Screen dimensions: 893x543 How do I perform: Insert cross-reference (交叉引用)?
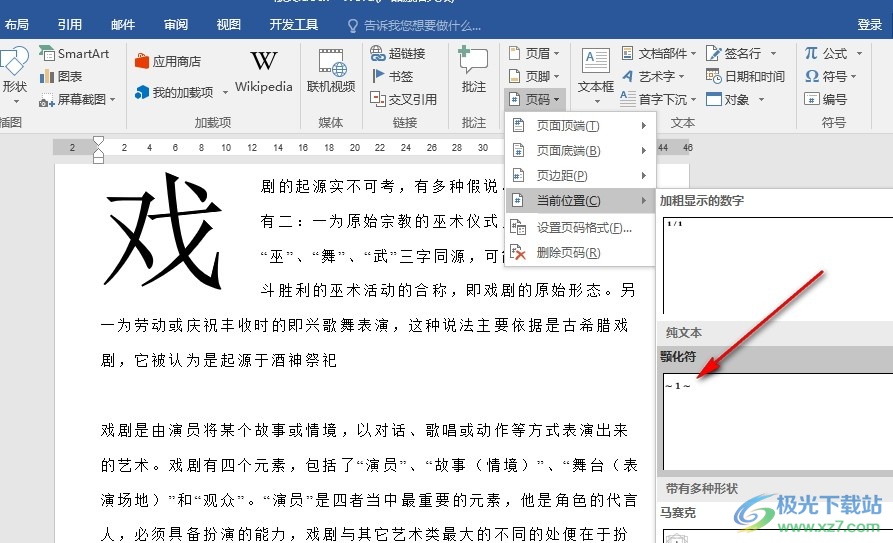point(403,100)
